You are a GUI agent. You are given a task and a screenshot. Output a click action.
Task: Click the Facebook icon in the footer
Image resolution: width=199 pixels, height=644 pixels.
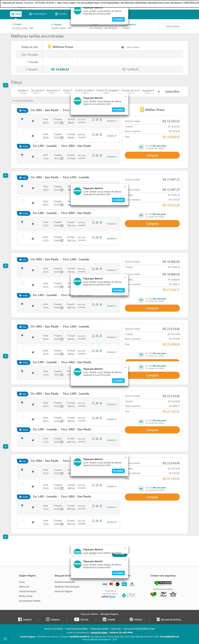point(20,619)
